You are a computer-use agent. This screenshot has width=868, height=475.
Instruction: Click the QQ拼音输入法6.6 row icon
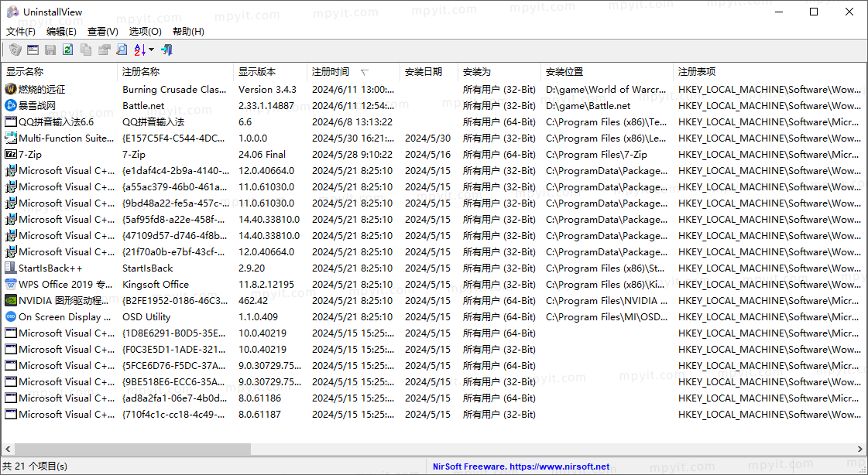tap(11, 121)
